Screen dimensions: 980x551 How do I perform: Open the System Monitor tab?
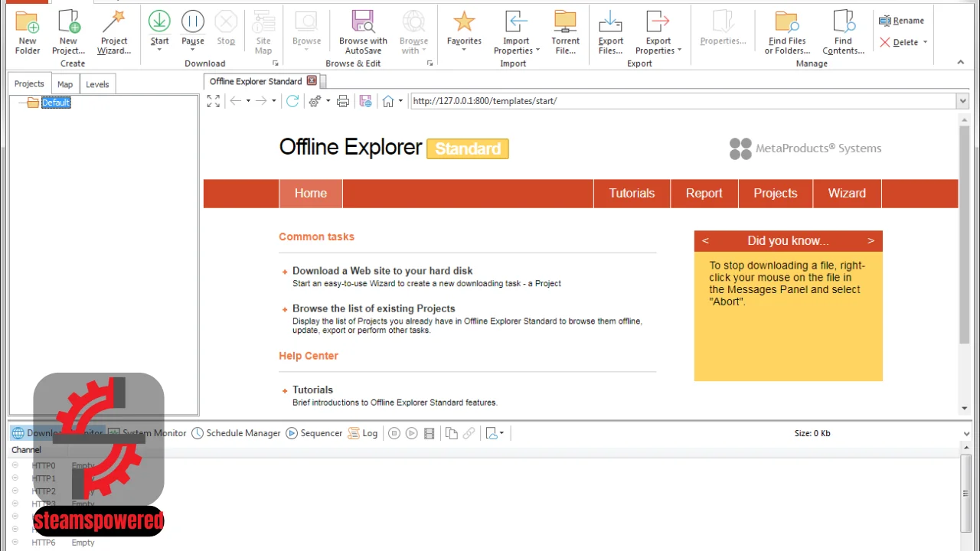click(146, 433)
